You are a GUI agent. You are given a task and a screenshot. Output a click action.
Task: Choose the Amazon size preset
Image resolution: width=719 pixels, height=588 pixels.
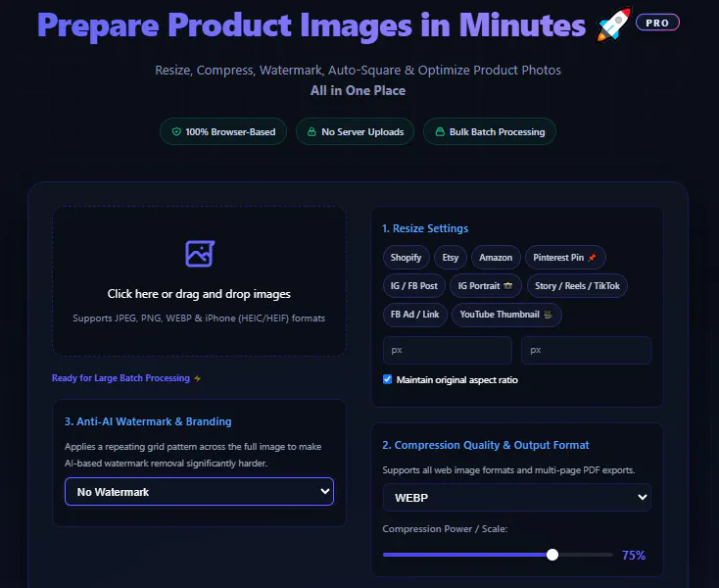pos(496,258)
